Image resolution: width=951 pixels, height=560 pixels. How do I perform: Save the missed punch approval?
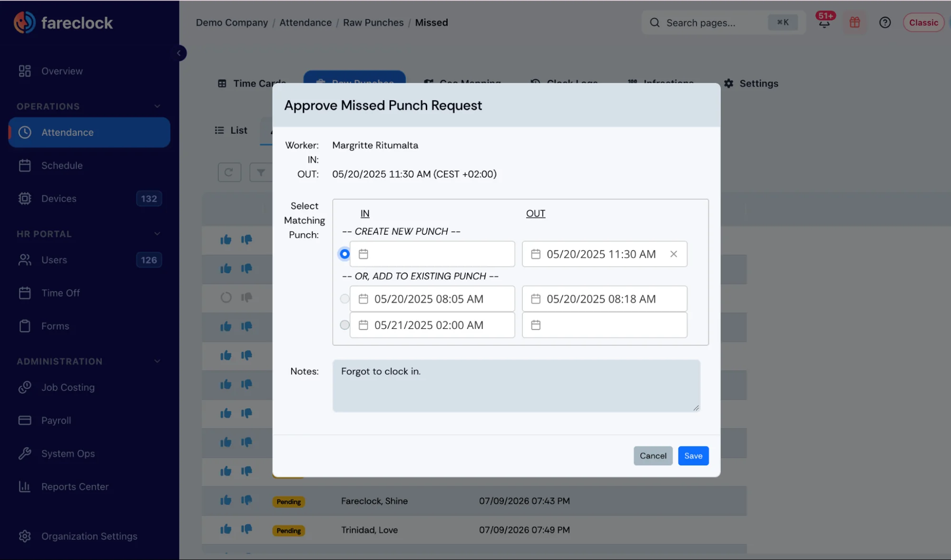click(693, 455)
